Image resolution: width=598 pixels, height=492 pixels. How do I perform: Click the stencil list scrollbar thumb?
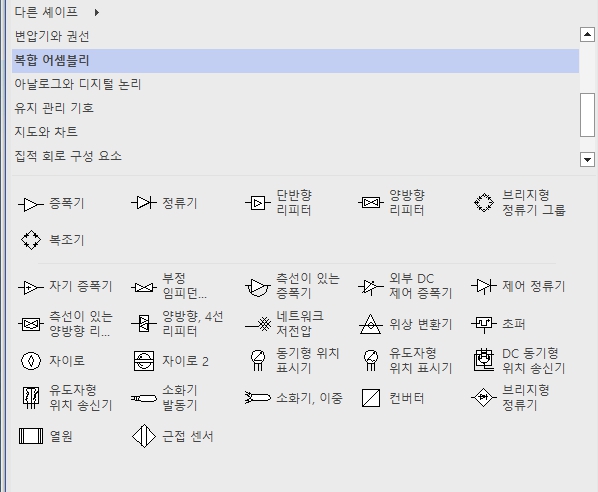point(587,115)
